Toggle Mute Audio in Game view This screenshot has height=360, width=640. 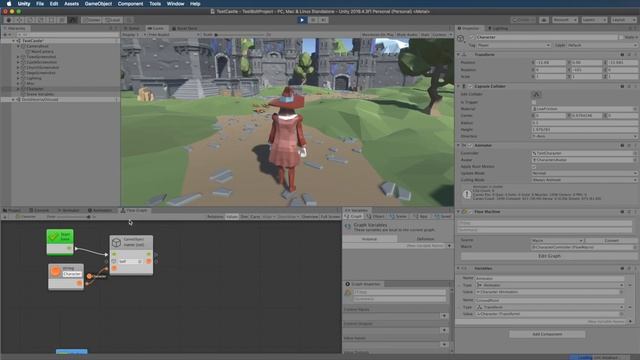407,35
